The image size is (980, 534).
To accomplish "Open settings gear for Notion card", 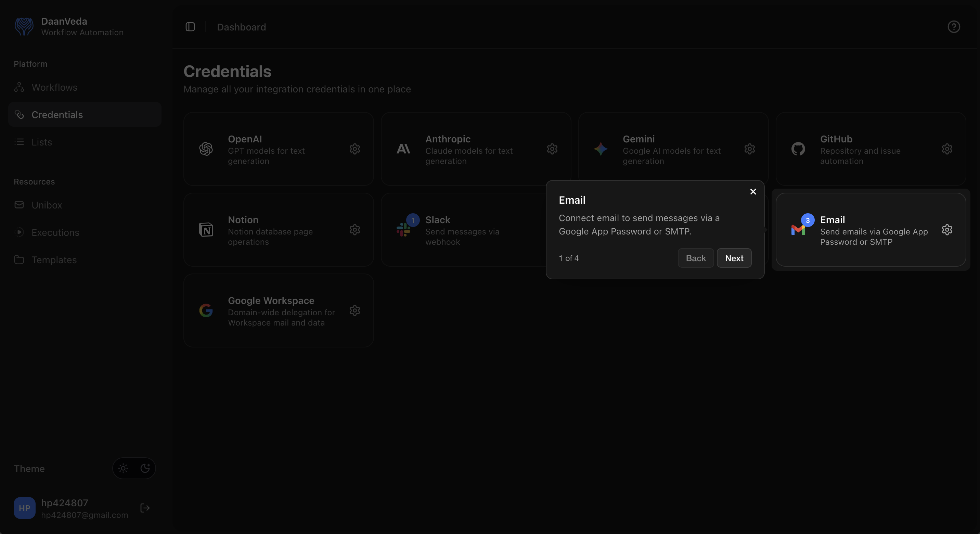I will tap(354, 229).
